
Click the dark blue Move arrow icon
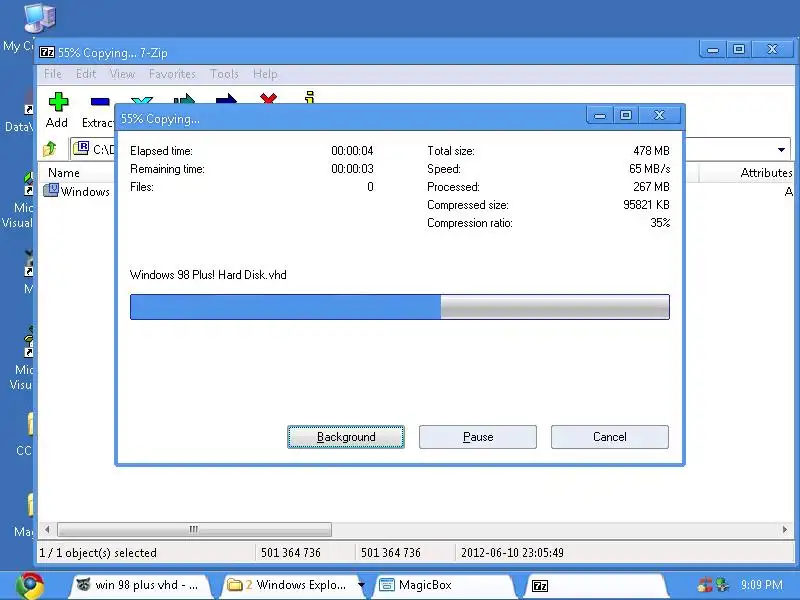tap(226, 98)
